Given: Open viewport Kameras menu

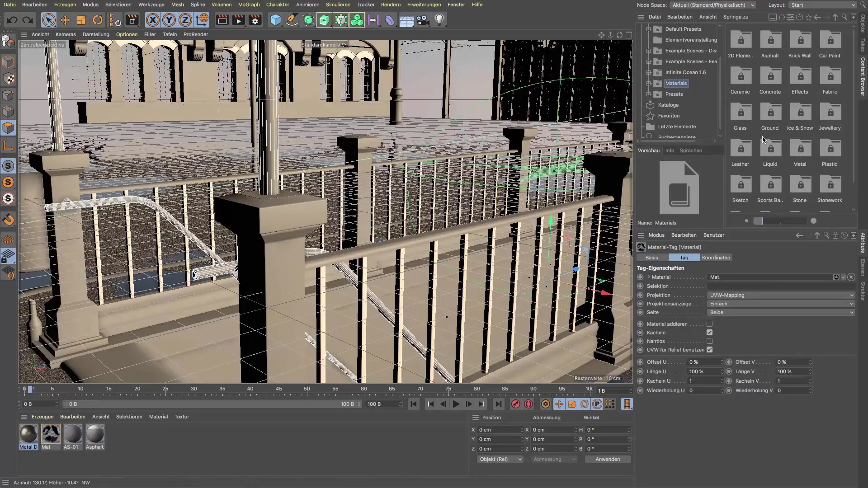Looking at the screenshot, I should [66, 34].
